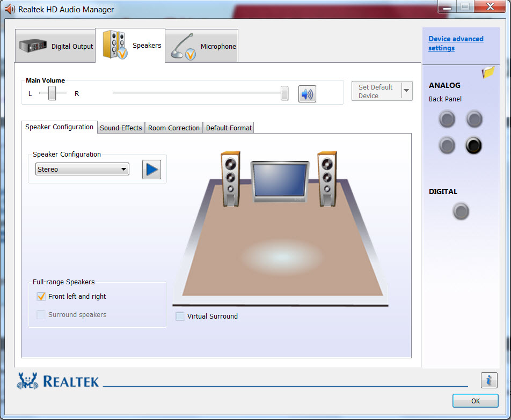Open the connector settings folder icon

point(488,72)
